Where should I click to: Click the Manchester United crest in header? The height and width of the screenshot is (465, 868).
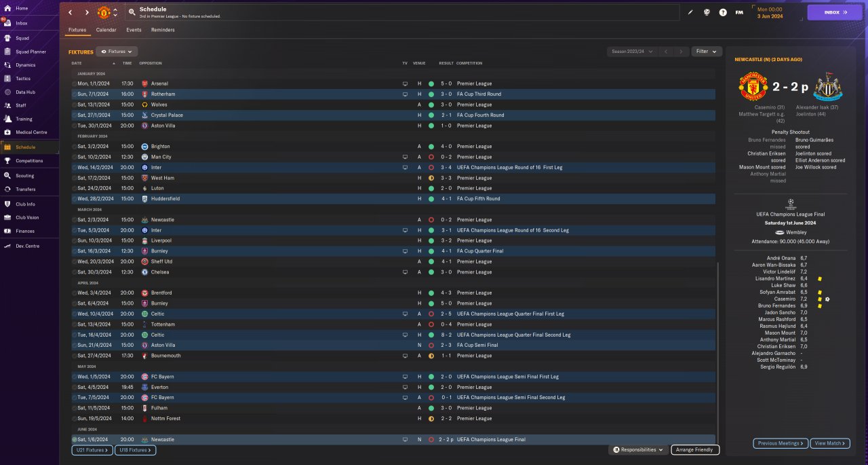(104, 12)
